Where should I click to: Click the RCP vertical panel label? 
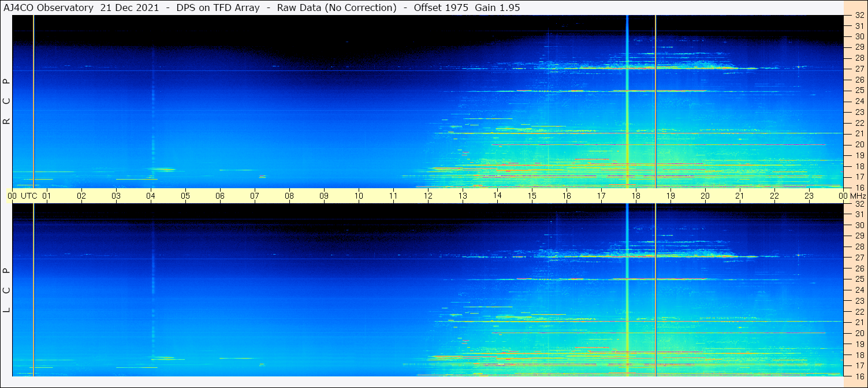[7, 102]
